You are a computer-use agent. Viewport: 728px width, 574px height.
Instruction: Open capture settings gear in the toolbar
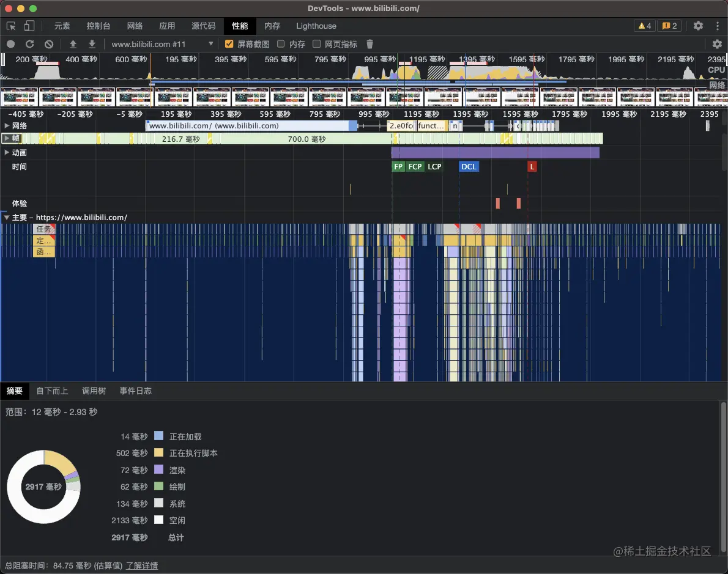[x=717, y=44]
